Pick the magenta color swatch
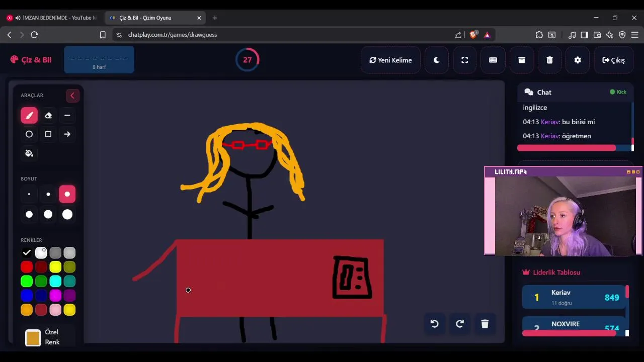Viewport: 644px width, 362px height. pos(55,296)
